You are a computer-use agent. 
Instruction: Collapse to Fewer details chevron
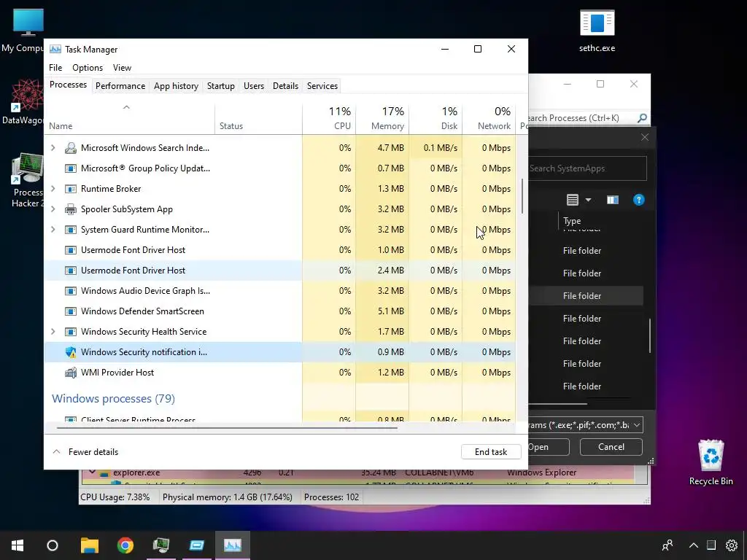(x=56, y=452)
